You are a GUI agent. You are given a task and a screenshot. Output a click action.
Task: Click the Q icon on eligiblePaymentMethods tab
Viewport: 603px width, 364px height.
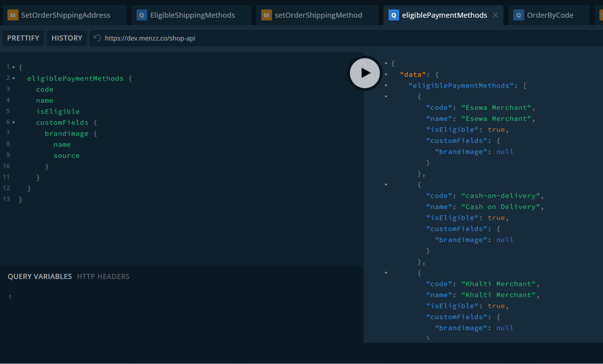coord(394,15)
